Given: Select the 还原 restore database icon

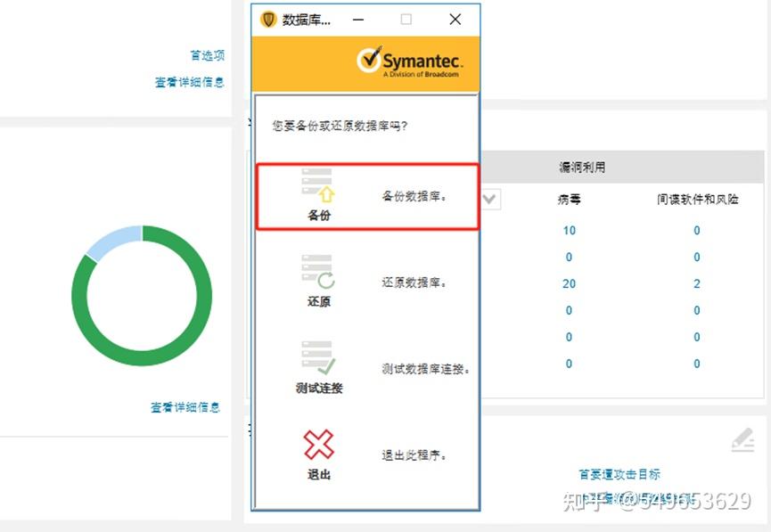Looking at the screenshot, I should click(319, 276).
